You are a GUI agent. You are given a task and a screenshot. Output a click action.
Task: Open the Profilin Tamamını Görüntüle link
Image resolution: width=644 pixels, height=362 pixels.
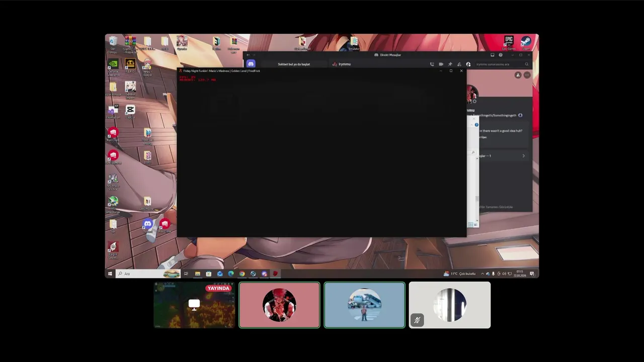[496, 207]
